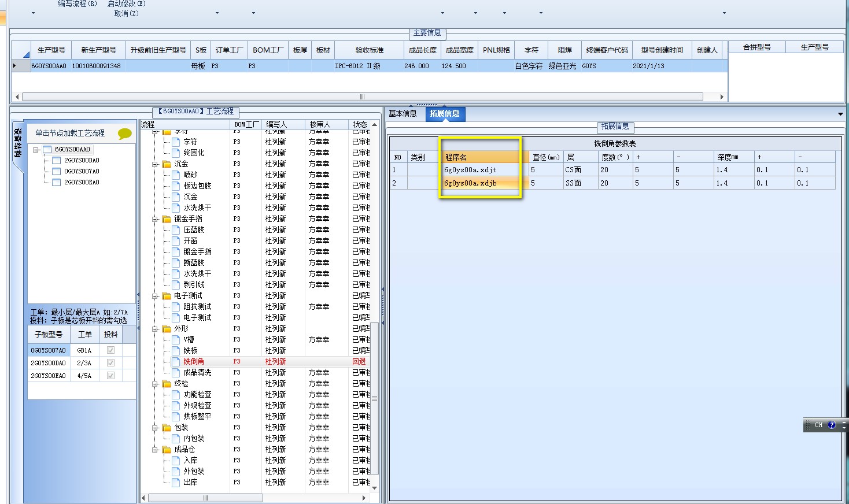This screenshot has height=504, width=849.
Task: Click the document icon beside 功能检查
Action: point(176,395)
